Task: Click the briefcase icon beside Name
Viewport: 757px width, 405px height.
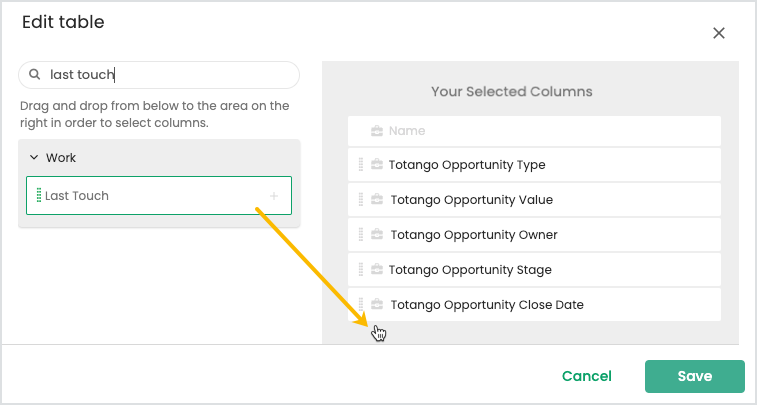Action: [x=377, y=131]
